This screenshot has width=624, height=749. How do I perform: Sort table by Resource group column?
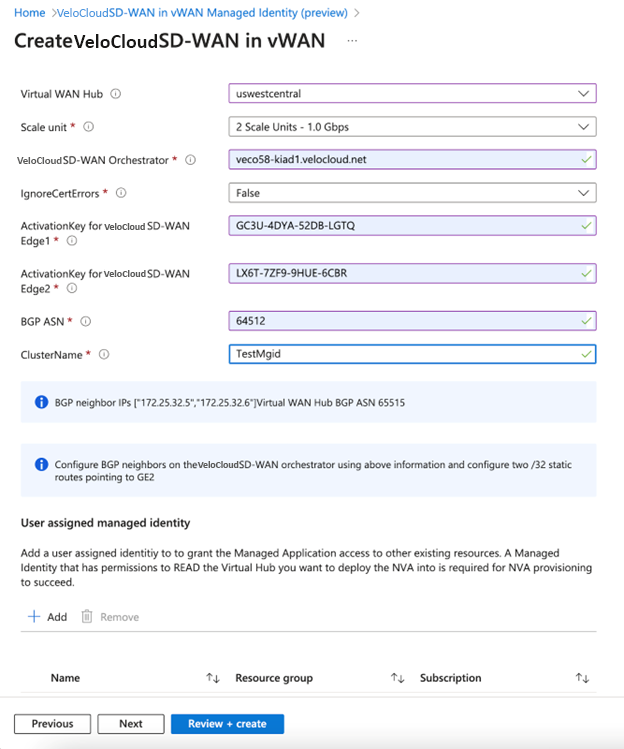pyautogui.click(x=397, y=678)
